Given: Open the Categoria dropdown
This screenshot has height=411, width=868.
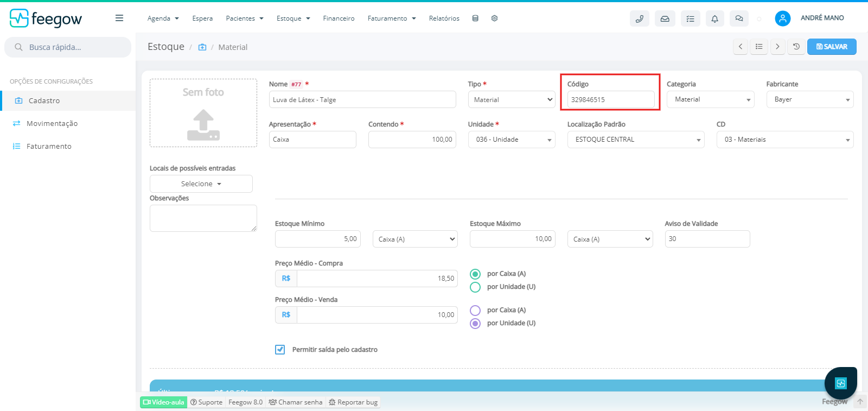Looking at the screenshot, I should pos(710,99).
